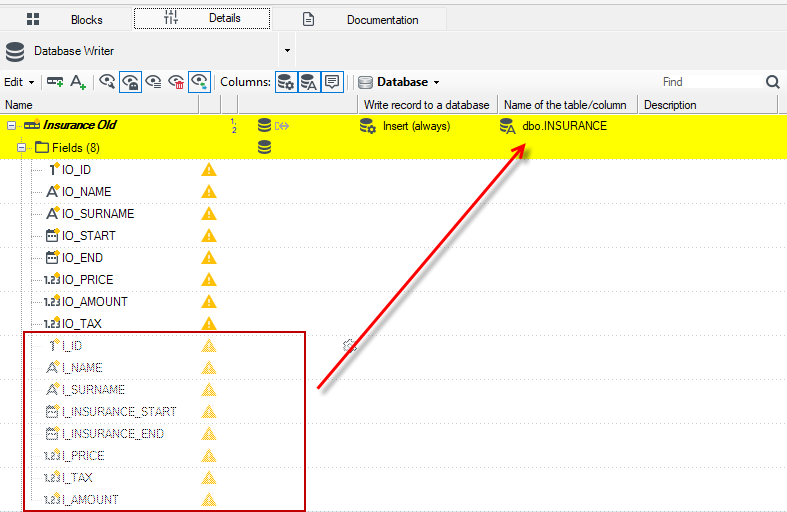Viewport: 787px width, 512px height.
Task: Click the warning icon next to IO_NAME
Action: pyautogui.click(x=209, y=192)
